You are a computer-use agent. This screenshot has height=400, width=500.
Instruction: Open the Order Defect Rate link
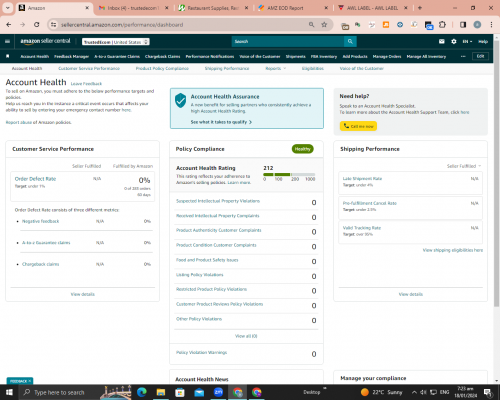[x=35, y=179]
